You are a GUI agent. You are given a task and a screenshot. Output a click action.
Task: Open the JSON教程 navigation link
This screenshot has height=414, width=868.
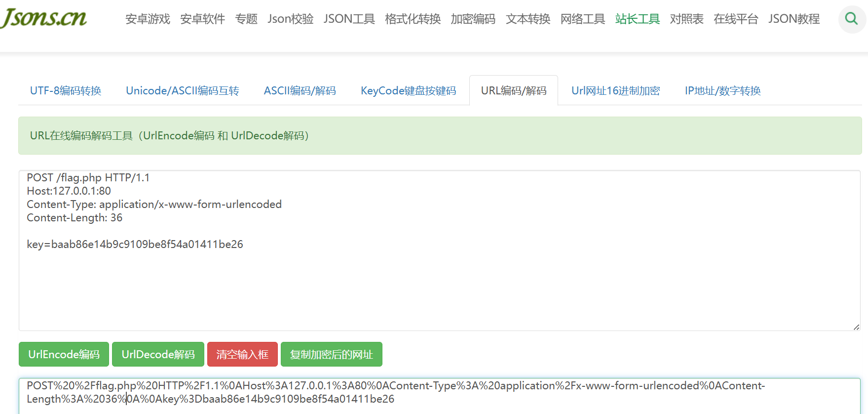coord(793,19)
